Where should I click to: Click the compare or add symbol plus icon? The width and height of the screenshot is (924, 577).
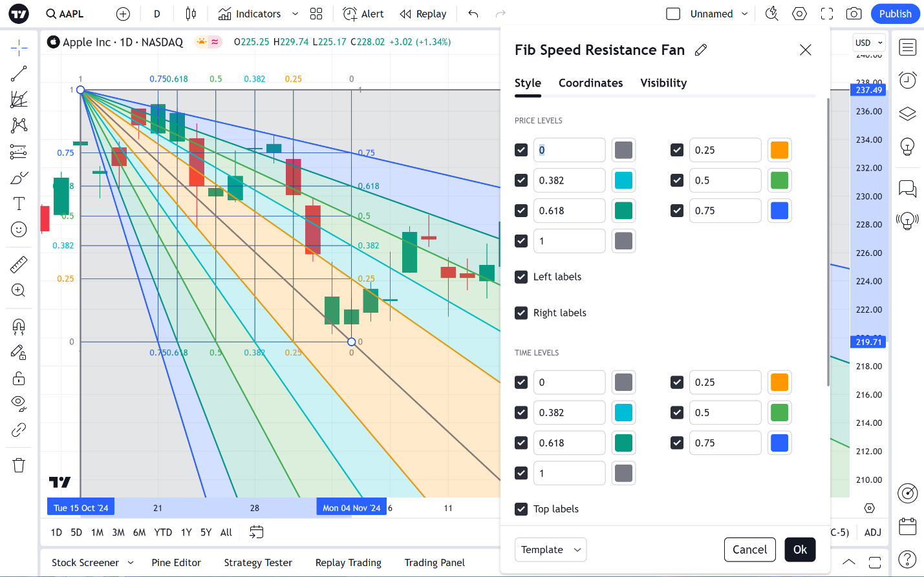123,14
